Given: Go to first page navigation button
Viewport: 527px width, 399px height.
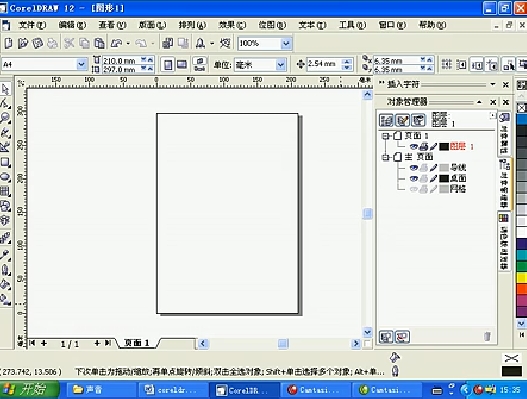Looking at the screenshot, I should 32,343.
